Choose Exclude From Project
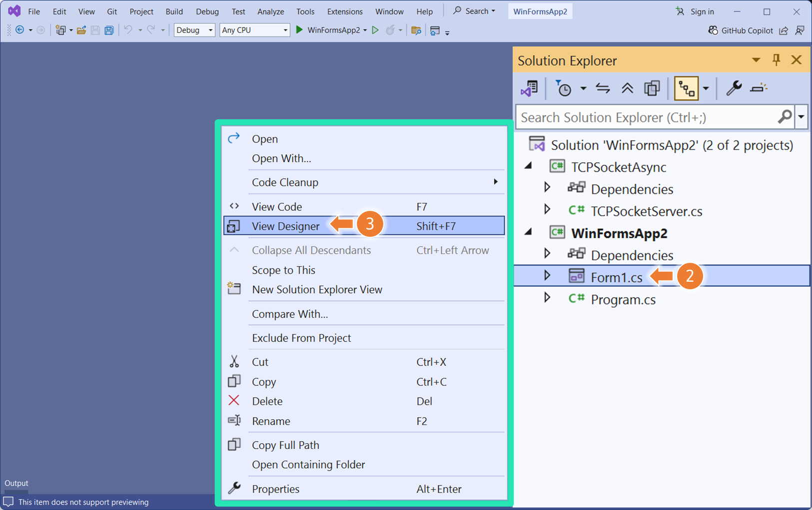 pos(364,338)
